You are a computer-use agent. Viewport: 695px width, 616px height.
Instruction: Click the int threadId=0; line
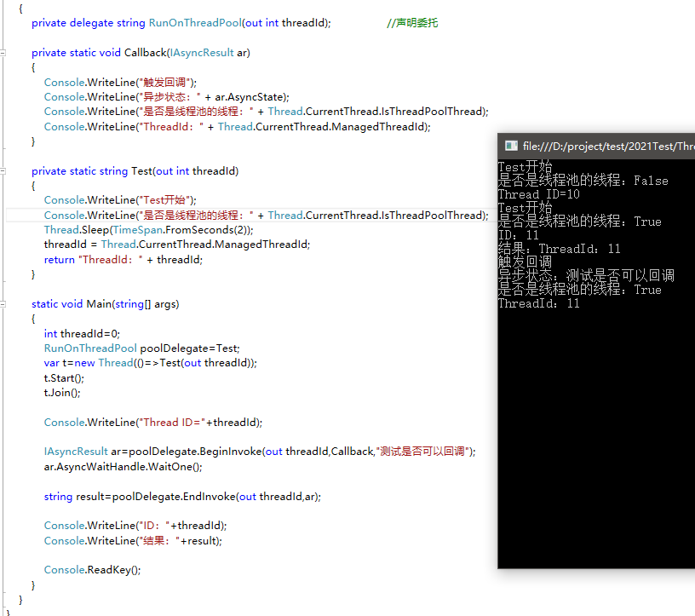pyautogui.click(x=82, y=334)
